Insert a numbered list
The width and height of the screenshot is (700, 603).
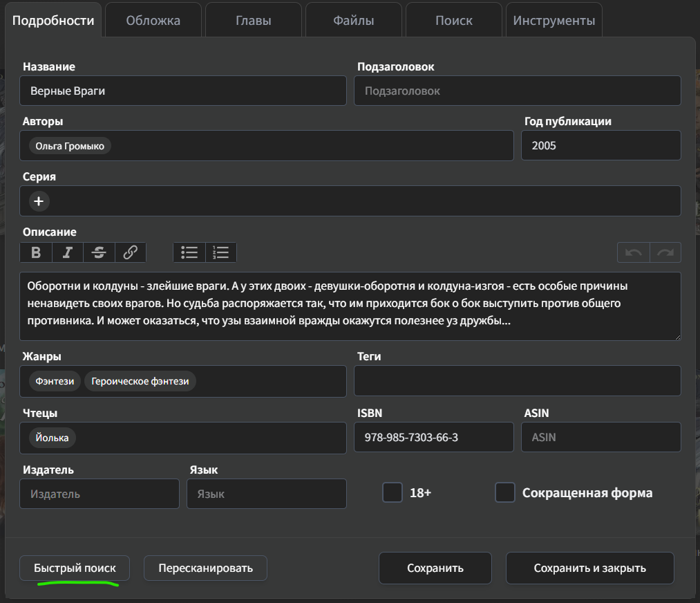tap(221, 252)
